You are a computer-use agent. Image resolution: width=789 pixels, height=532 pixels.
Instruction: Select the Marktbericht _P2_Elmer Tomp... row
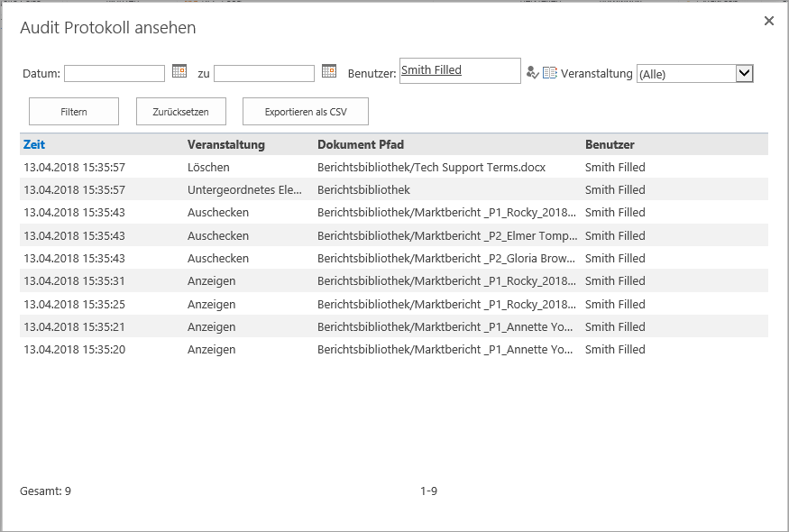pos(394,235)
